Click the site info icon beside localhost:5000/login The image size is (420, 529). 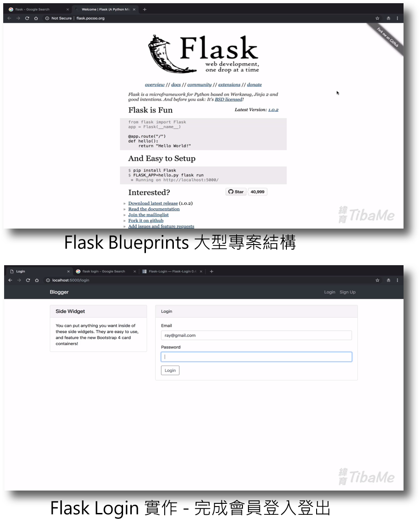tap(48, 280)
